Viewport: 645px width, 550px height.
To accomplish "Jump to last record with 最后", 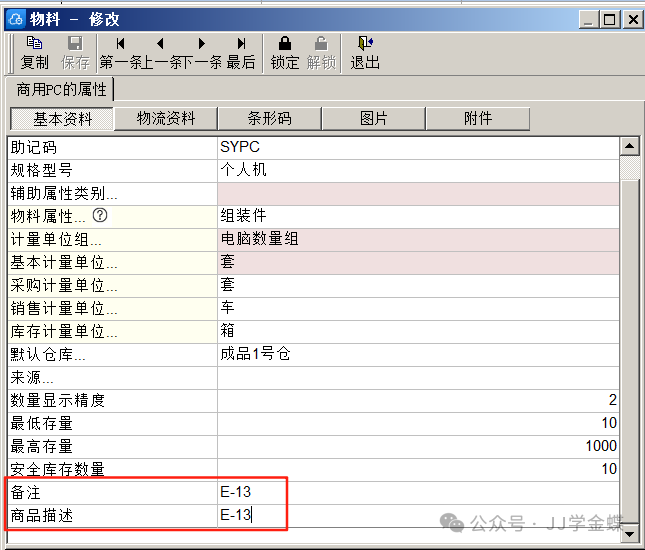I will pos(241,52).
